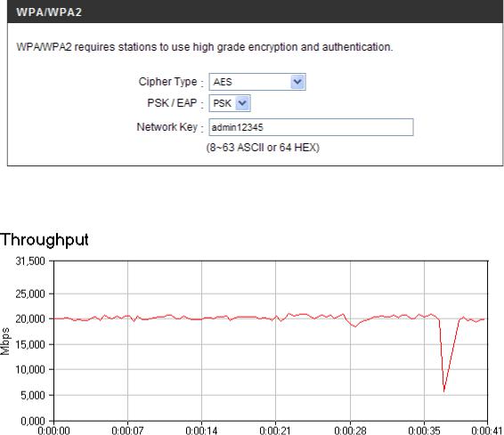Click the 31,500 y-axis label

[x=30, y=261]
